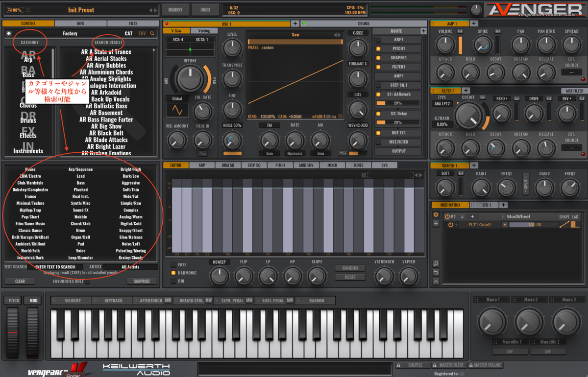
Task: Click the back arrow beside Factory
Action: (9, 33)
